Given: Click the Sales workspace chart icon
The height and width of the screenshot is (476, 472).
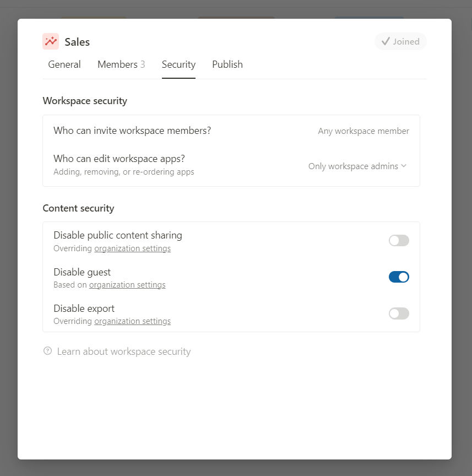Looking at the screenshot, I should pos(51,41).
